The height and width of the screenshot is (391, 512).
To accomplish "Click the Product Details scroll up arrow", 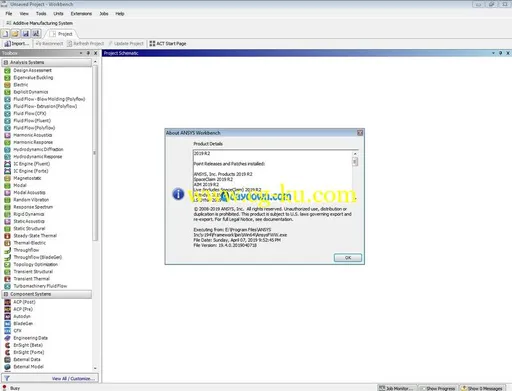I will point(355,154).
